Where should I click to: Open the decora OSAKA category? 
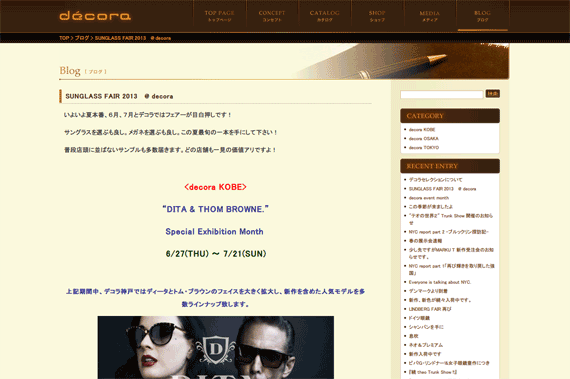pos(424,138)
